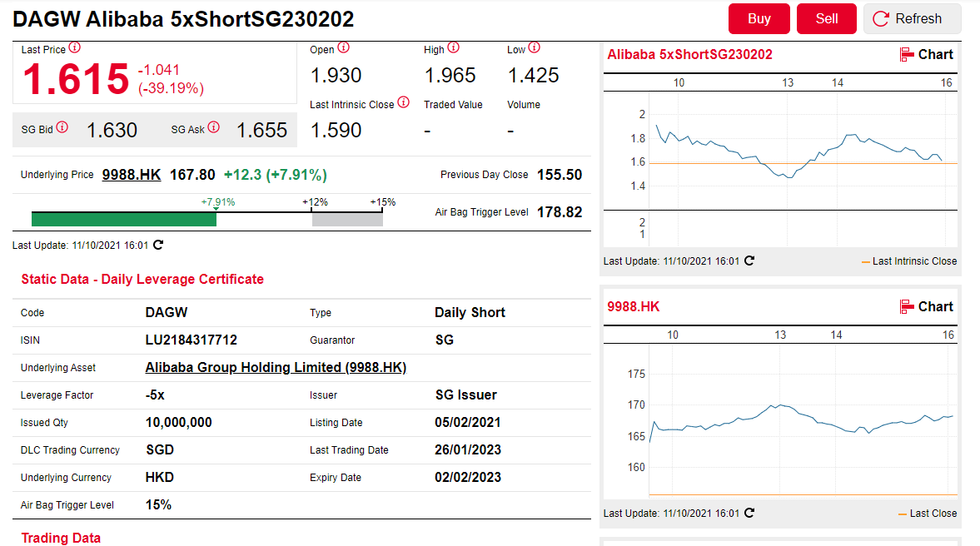Click the underlying price 167.80

point(192,175)
